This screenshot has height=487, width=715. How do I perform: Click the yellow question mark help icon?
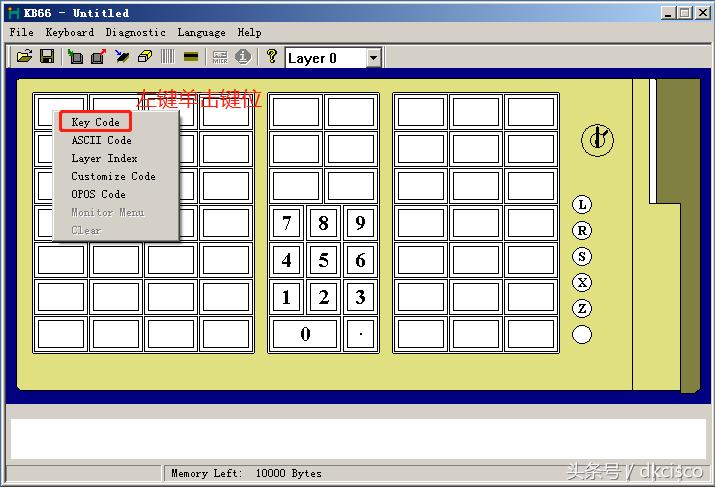coord(271,58)
